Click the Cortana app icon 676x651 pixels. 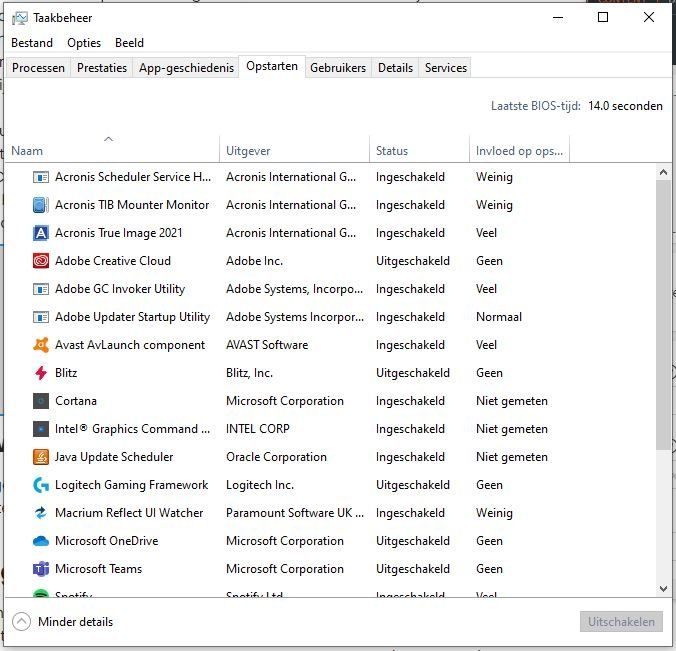pyautogui.click(x=41, y=401)
